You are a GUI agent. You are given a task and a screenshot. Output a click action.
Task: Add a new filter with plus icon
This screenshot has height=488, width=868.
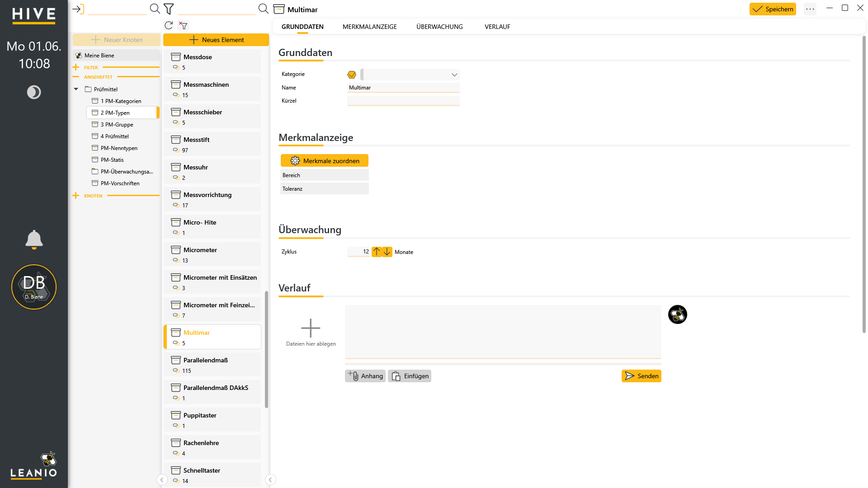76,67
